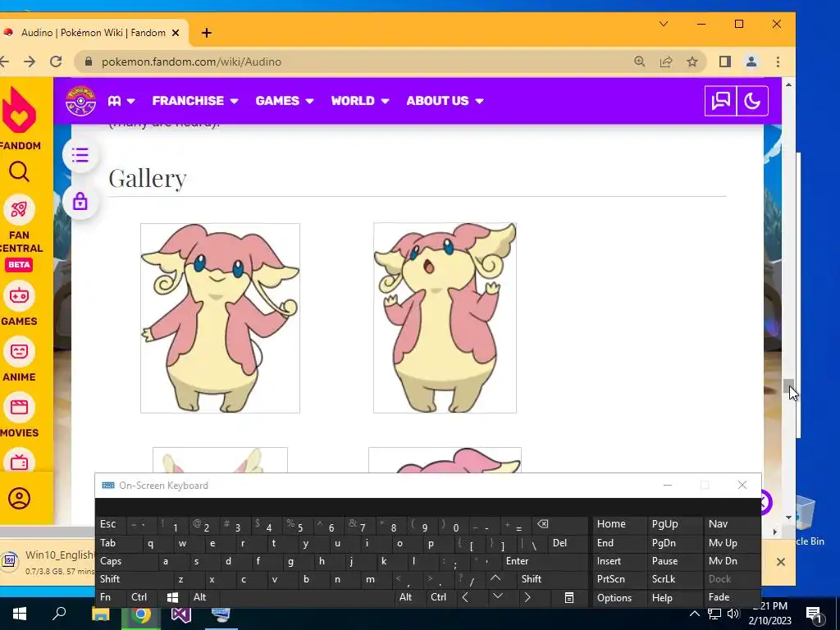Go forward in Chrome
Screen dimensions: 840x630
(30, 62)
